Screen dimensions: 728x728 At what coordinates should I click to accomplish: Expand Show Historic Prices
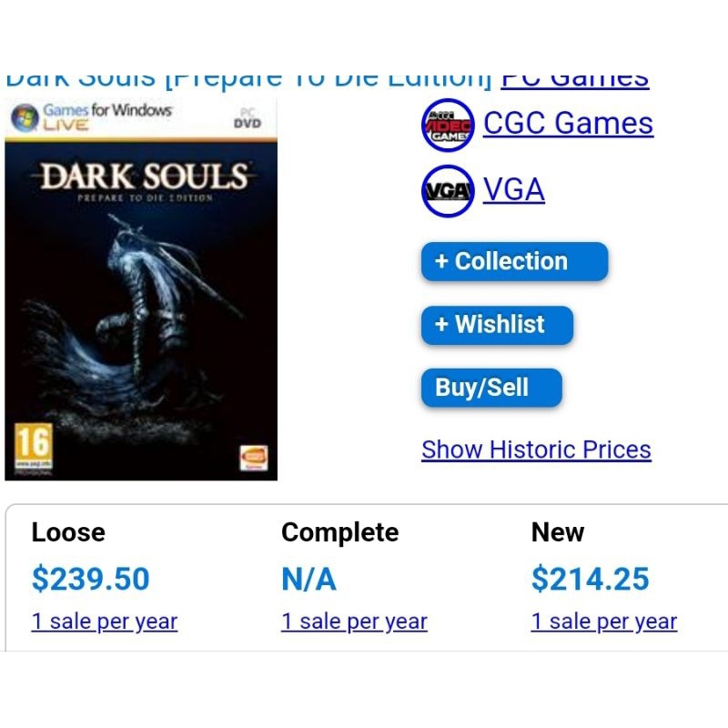click(536, 450)
